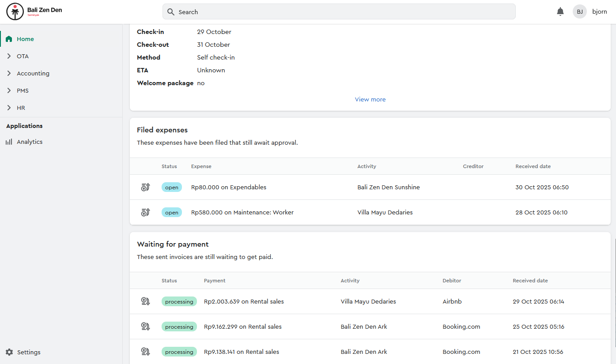Click the open status badge for Expendables
Image resolution: width=616 pixels, height=364 pixels.
point(172,188)
